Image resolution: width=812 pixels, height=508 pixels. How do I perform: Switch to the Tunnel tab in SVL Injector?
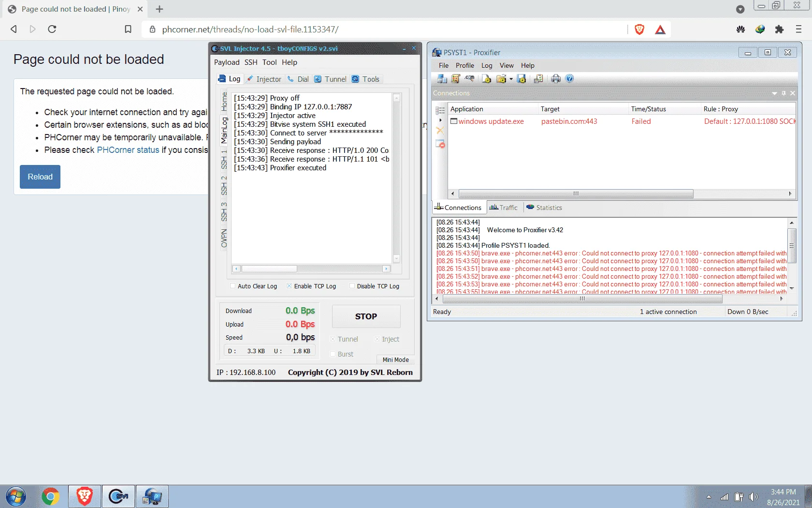(330, 79)
